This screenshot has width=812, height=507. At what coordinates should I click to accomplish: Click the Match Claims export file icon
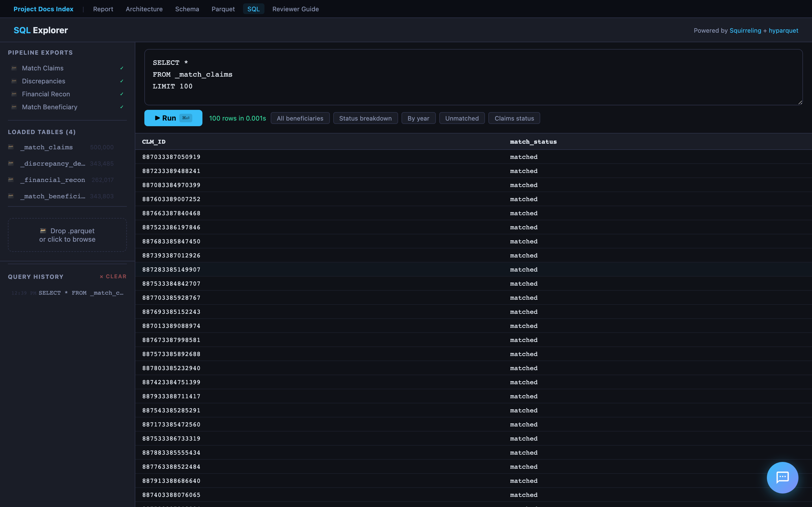pyautogui.click(x=14, y=68)
